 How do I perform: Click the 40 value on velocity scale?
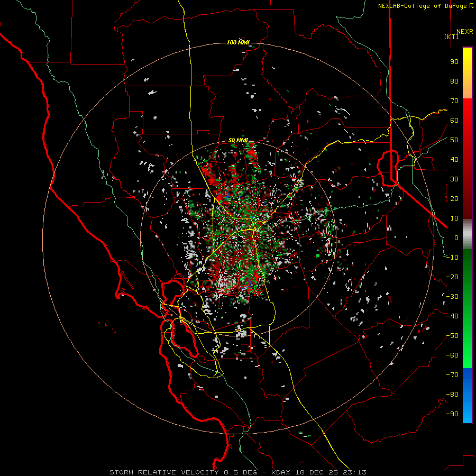point(454,160)
